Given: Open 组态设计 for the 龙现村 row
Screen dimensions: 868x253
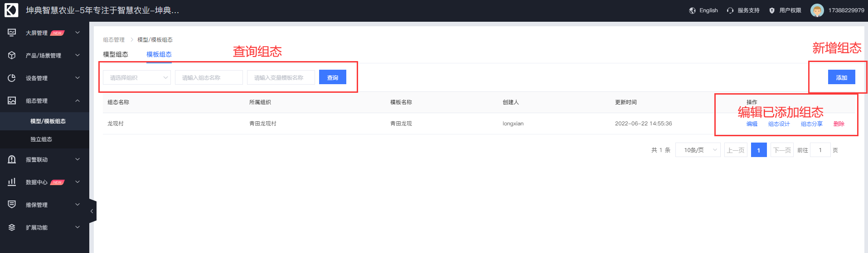Looking at the screenshot, I should click(779, 124).
